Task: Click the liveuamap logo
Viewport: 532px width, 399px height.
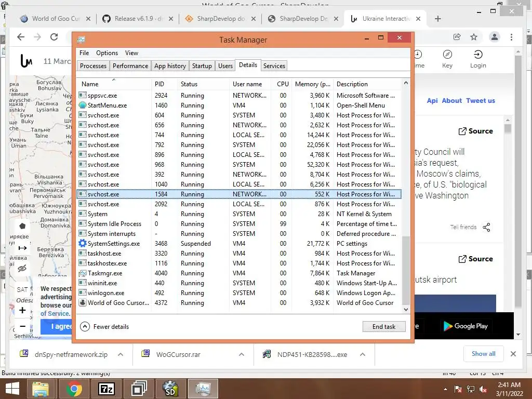Action: pos(26,61)
